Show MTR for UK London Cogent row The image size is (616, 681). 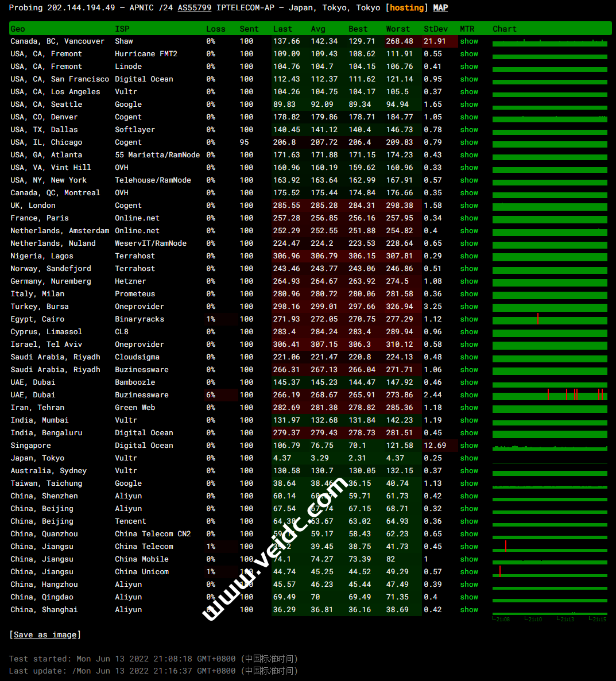coord(469,206)
